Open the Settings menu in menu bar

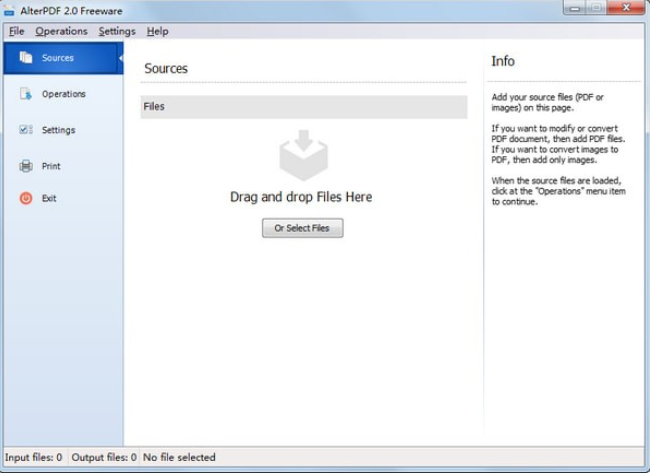(117, 32)
